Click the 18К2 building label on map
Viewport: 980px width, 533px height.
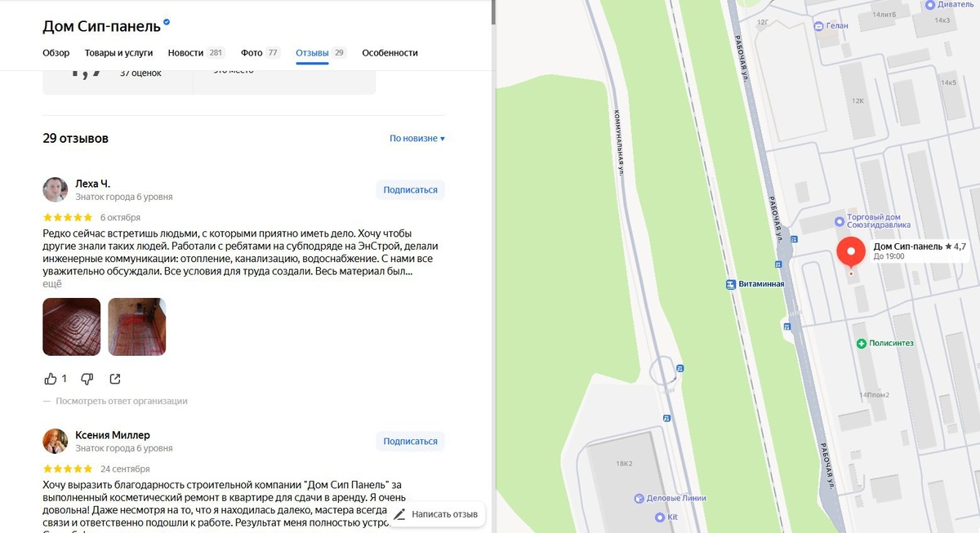coord(625,464)
